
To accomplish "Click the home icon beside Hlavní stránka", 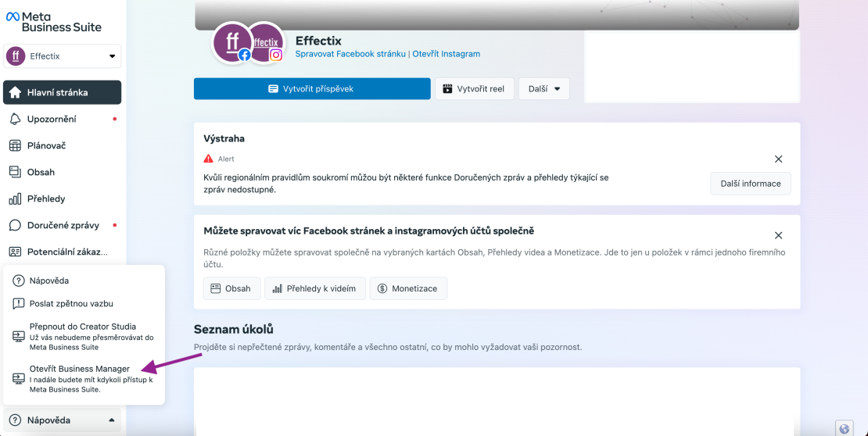I will click(x=16, y=92).
